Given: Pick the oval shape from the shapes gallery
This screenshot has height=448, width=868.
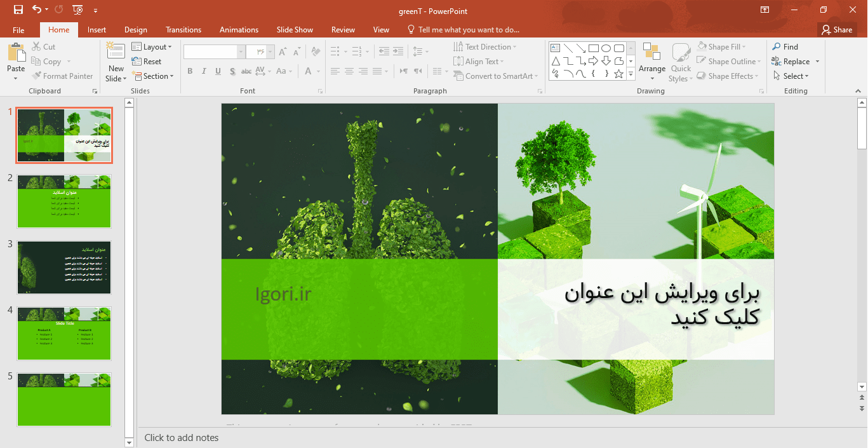Looking at the screenshot, I should click(x=606, y=48).
